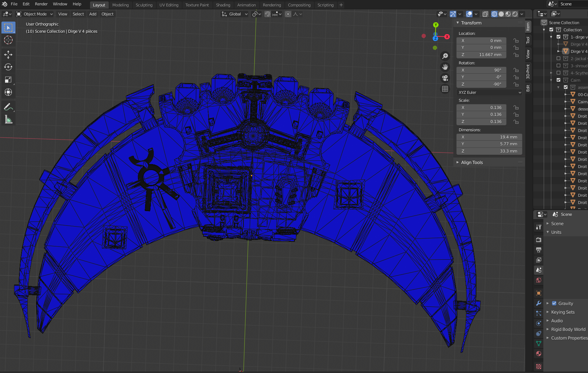The width and height of the screenshot is (588, 373).
Task: Select the Annotate pencil tool
Action: [x=8, y=107]
